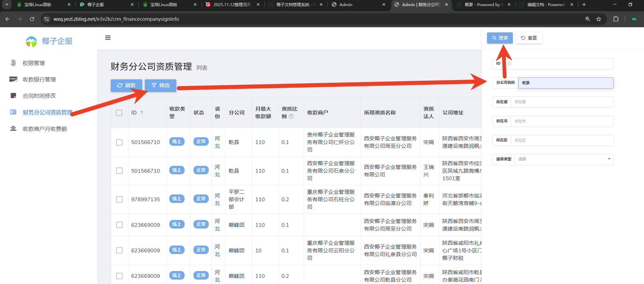
Task: Click the 公司地址 column header
Action: 453,112
